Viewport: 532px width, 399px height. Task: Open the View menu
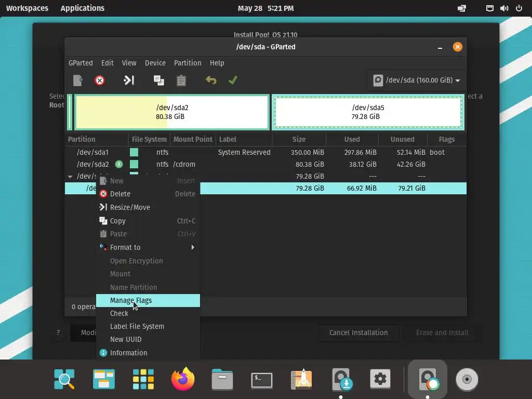(129, 63)
